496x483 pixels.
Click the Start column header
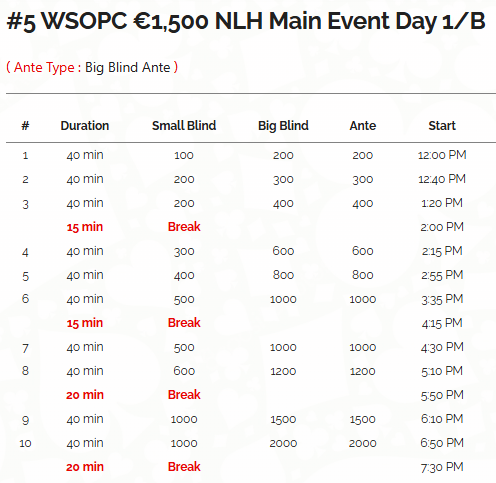click(x=442, y=126)
